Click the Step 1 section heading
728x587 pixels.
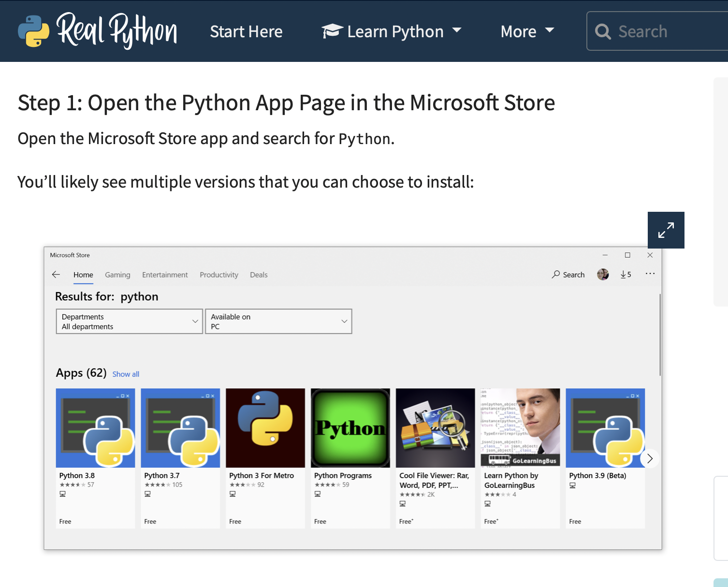[286, 103]
